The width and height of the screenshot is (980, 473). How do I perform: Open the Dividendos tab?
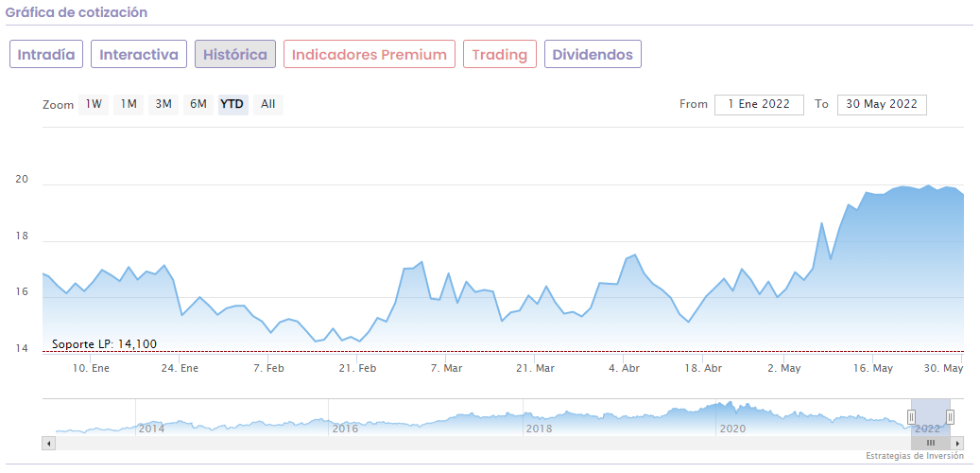593,54
